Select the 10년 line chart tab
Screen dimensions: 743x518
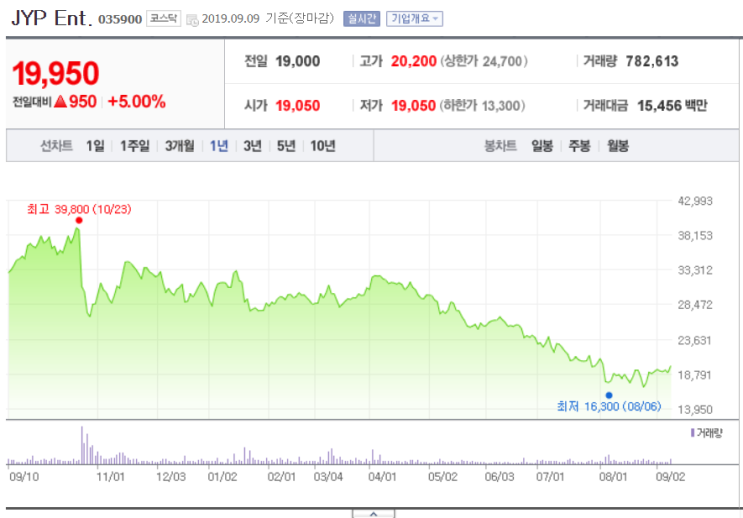coord(323,146)
